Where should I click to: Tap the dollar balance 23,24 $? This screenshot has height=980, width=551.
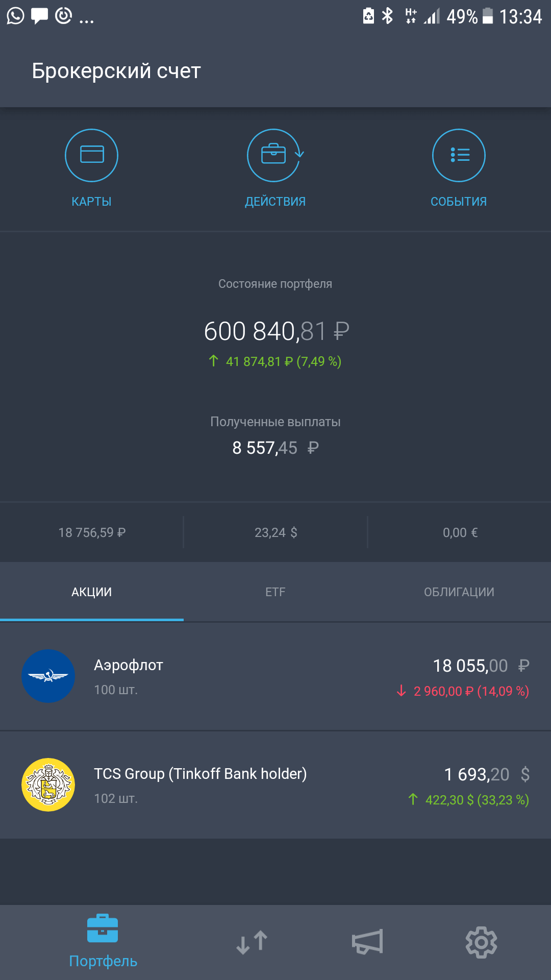coord(275,533)
